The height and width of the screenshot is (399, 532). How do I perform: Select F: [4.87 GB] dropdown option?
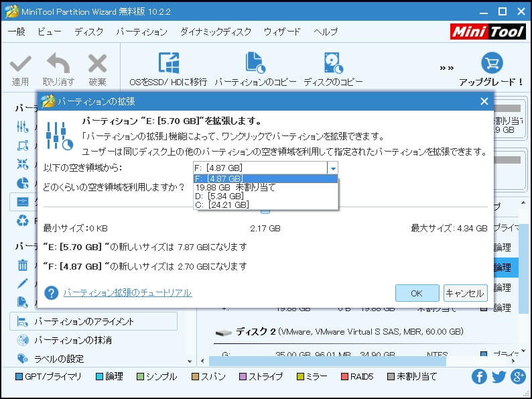tap(265, 178)
